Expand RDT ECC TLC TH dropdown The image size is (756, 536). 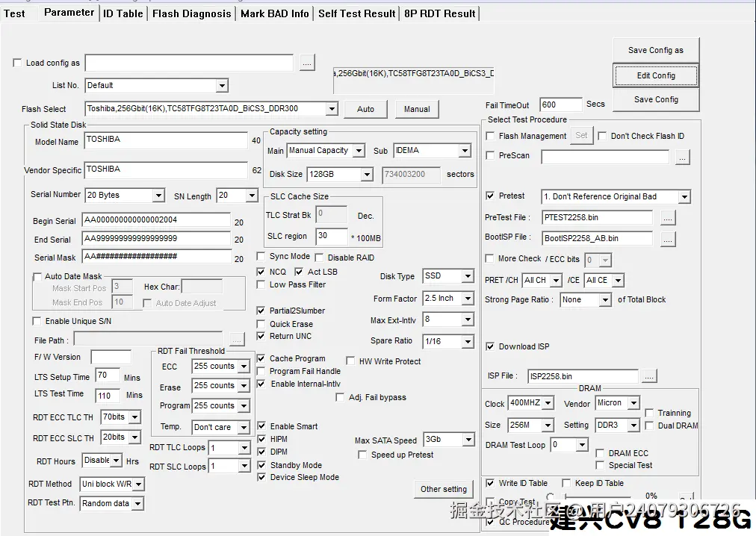tap(135, 417)
